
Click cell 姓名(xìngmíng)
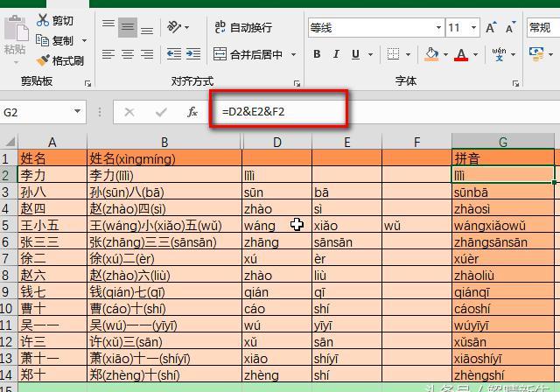click(x=164, y=158)
